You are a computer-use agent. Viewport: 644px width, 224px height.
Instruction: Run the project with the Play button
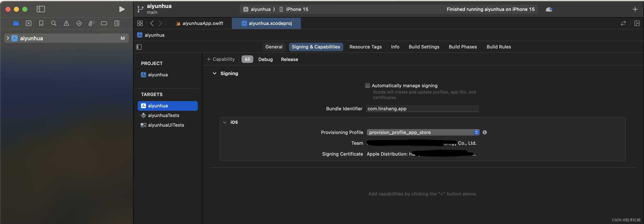[x=122, y=9]
